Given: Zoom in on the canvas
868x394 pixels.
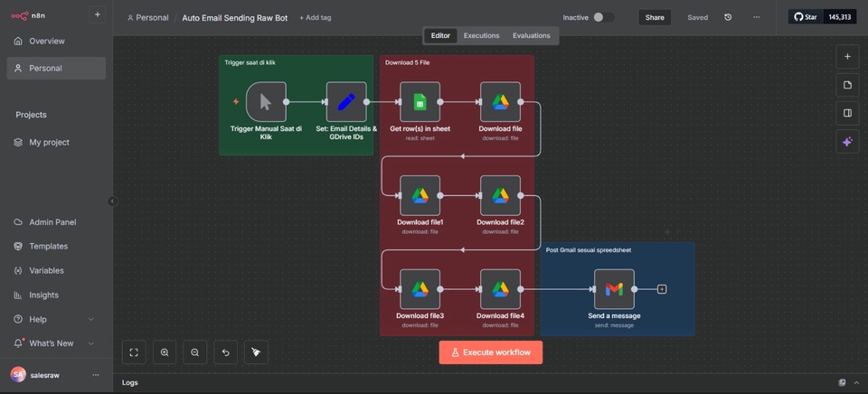Looking at the screenshot, I should point(165,352).
